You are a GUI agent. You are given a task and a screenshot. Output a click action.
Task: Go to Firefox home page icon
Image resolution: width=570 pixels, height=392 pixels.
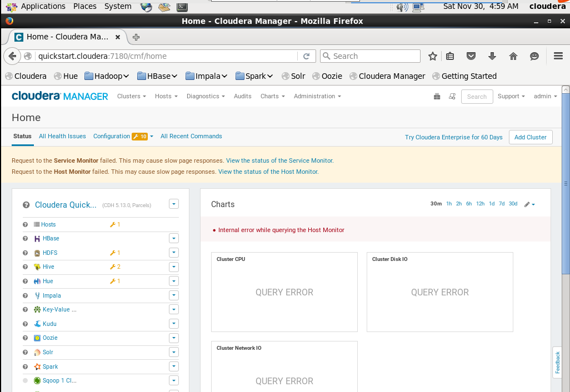(513, 56)
